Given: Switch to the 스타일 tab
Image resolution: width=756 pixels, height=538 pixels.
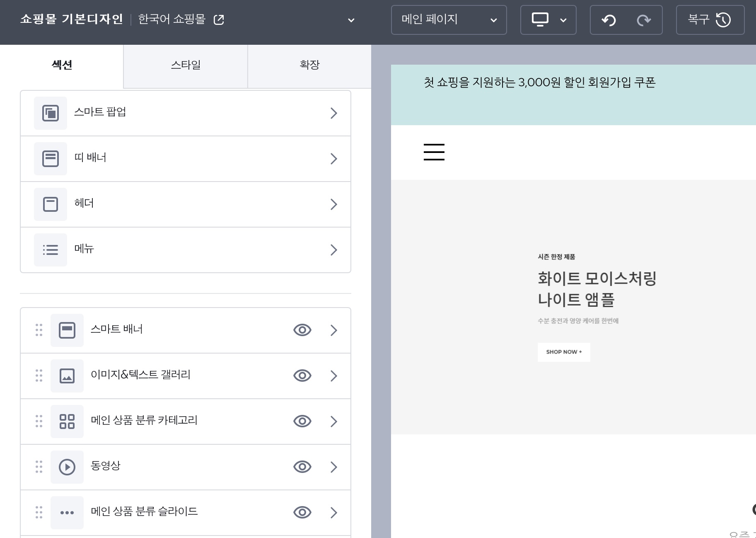Looking at the screenshot, I should 186,65.
